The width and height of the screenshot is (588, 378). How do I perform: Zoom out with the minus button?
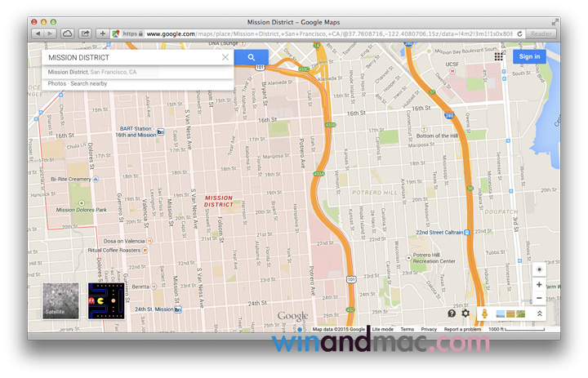(x=539, y=298)
